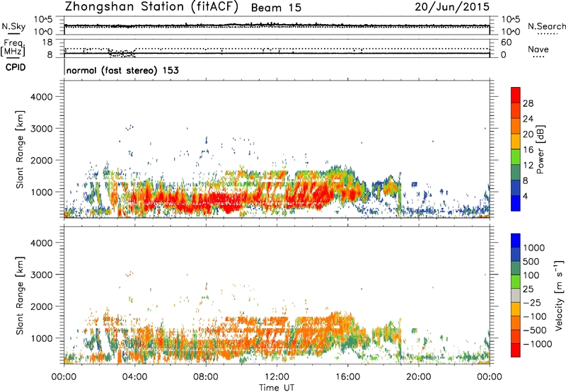This screenshot has width=566, height=392.
Task: Click the '60' Nave axis value
Action: 506,42
